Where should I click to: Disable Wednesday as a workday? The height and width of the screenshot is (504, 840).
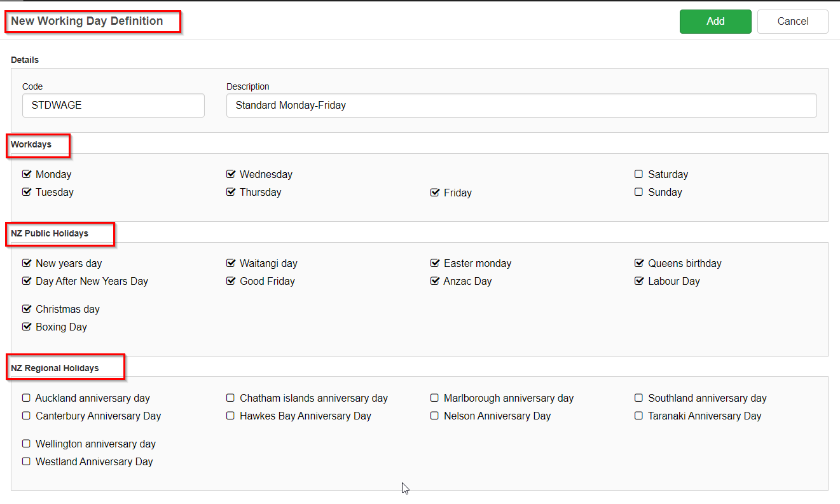point(231,174)
